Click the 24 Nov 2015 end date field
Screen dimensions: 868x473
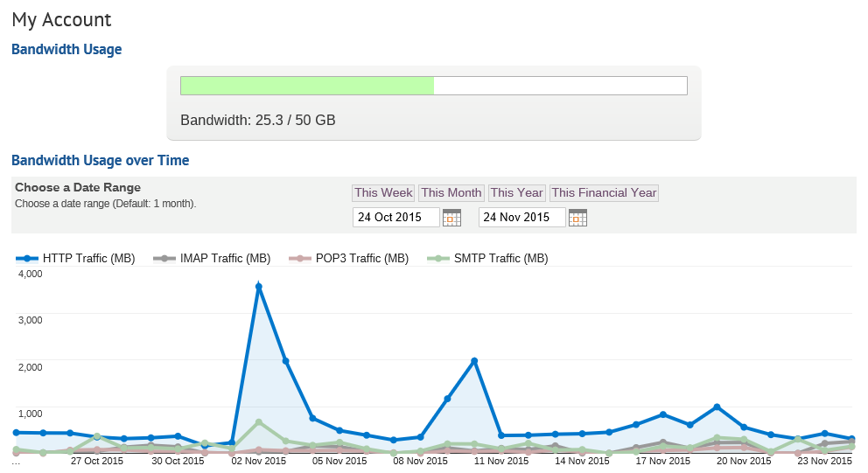click(522, 217)
